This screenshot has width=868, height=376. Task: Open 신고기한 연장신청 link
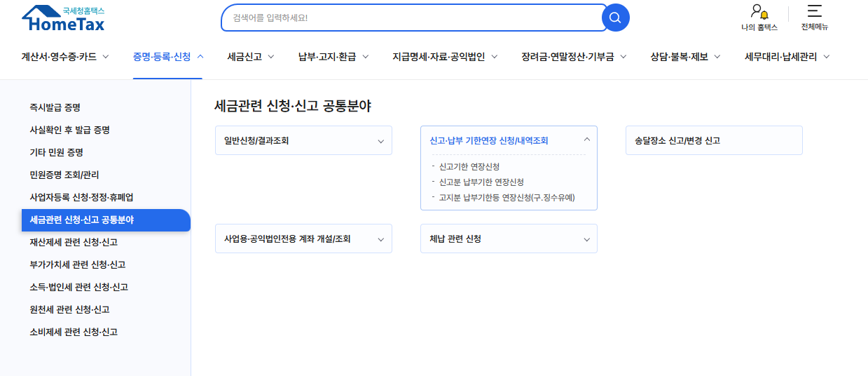pos(469,166)
